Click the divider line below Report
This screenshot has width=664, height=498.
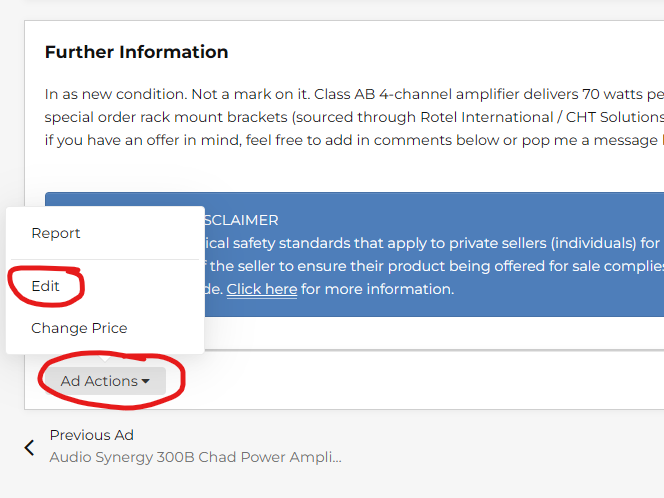click(x=105, y=260)
